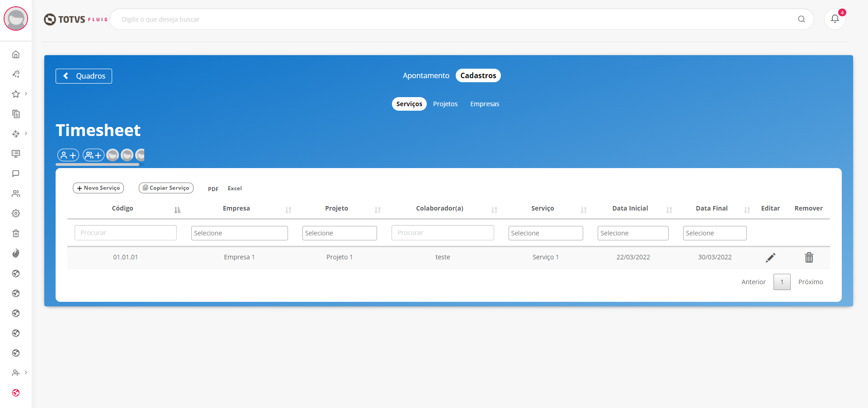Go to the Anterior page
This screenshot has height=408, width=868.
click(x=754, y=282)
